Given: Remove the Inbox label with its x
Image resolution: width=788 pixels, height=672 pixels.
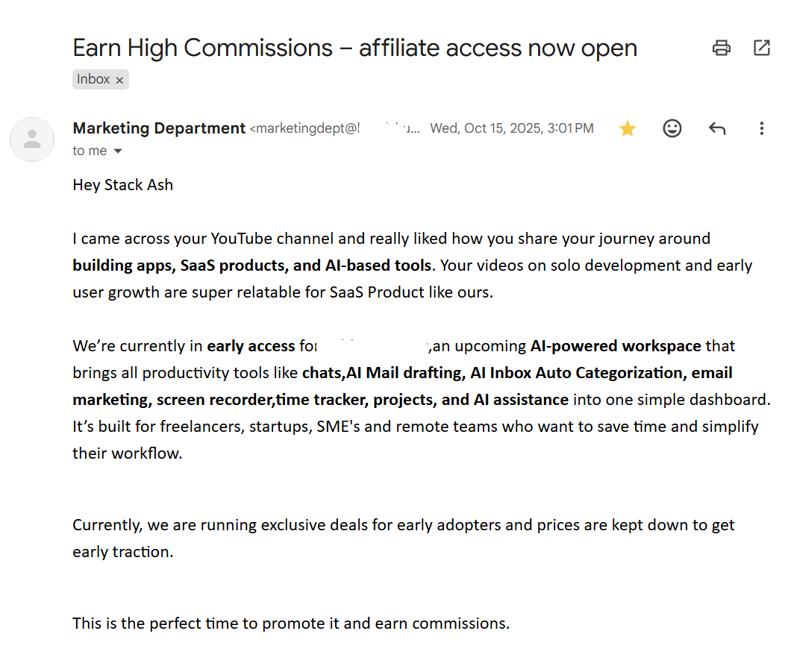Looking at the screenshot, I should click(119, 80).
